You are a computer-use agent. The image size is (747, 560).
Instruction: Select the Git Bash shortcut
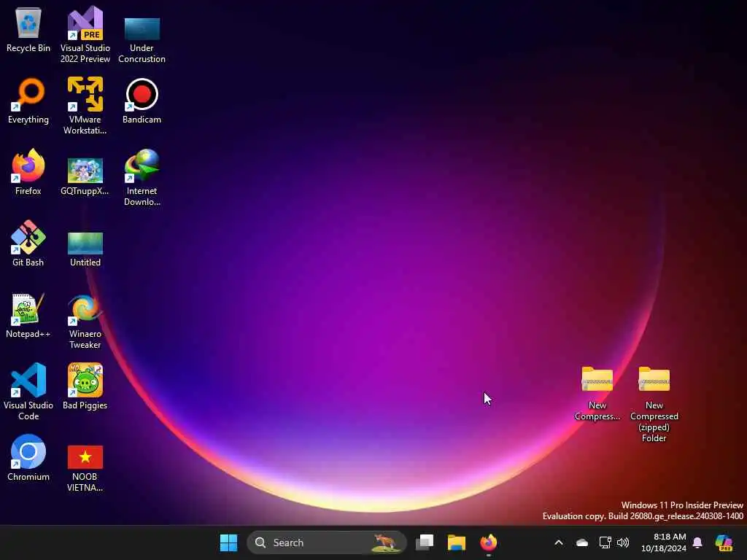click(28, 244)
